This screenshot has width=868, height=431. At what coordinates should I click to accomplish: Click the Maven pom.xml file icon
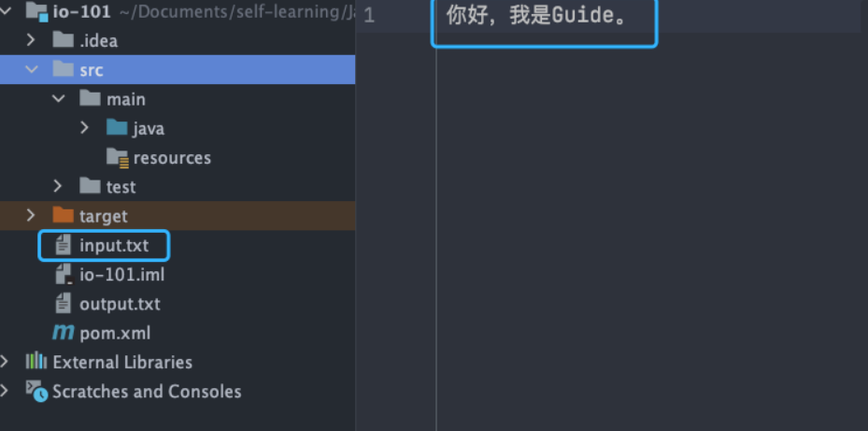tap(64, 333)
